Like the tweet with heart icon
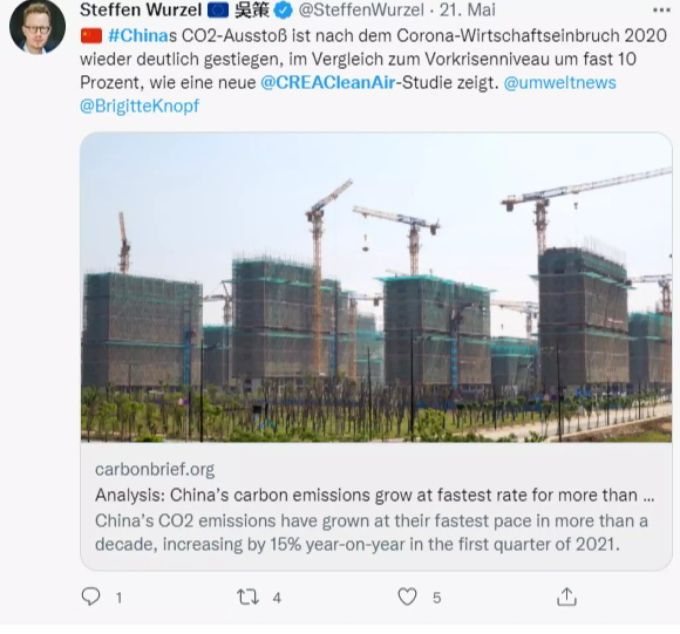The width and height of the screenshot is (680, 634). point(407,597)
